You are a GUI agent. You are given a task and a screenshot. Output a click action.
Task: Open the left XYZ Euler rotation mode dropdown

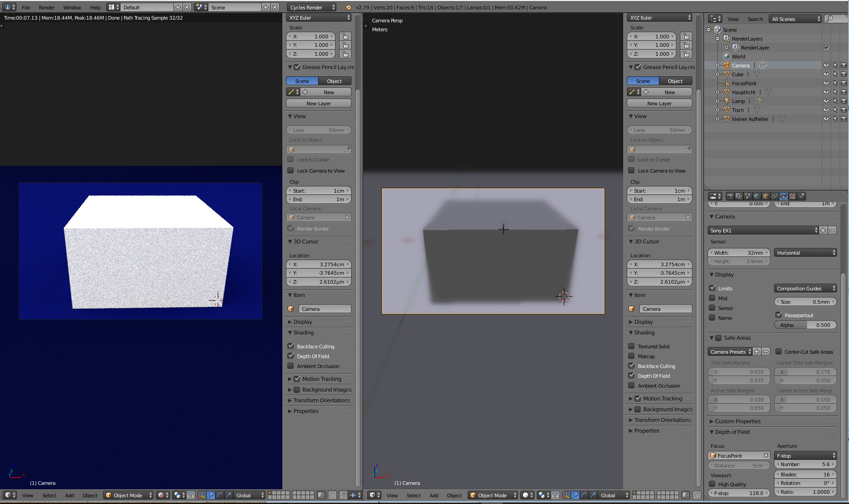point(319,18)
